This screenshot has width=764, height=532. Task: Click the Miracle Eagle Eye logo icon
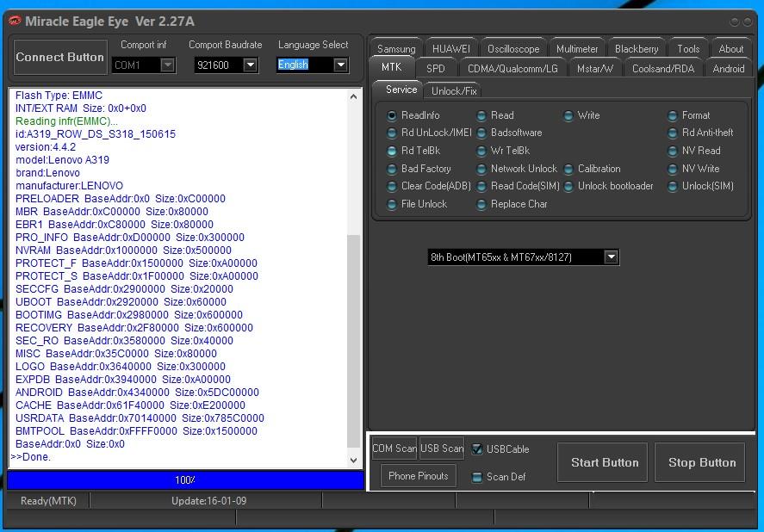(x=16, y=22)
